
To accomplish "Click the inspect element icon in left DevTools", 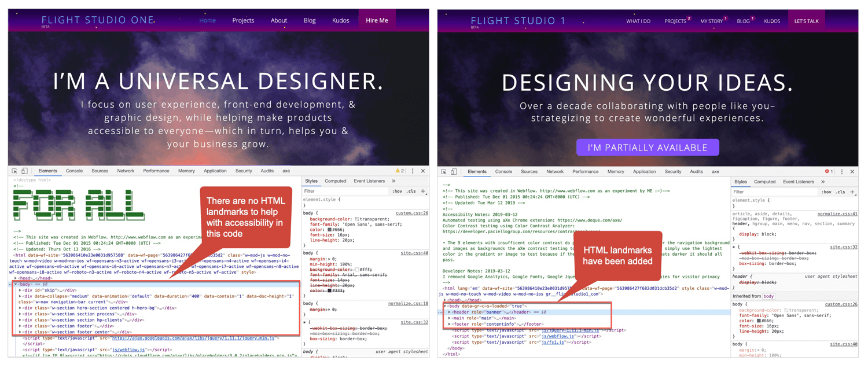I will (14, 171).
